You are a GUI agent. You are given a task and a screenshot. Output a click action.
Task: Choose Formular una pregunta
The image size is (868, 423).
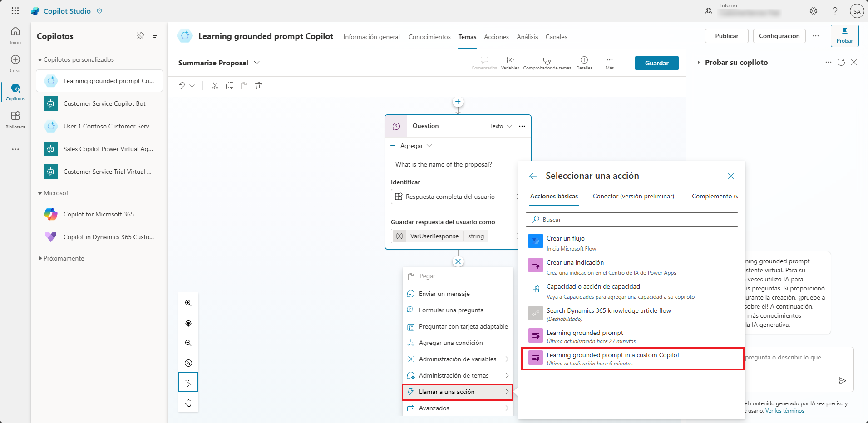pos(458,310)
